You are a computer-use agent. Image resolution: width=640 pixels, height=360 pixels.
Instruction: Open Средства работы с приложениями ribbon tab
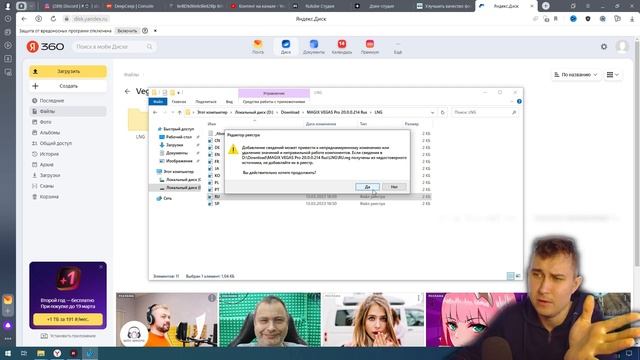(x=274, y=102)
